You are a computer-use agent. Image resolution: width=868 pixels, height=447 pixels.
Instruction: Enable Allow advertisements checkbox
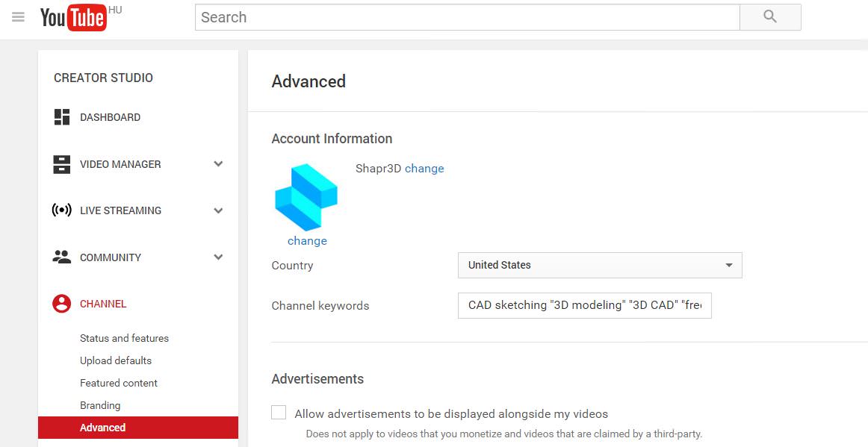pyautogui.click(x=279, y=413)
